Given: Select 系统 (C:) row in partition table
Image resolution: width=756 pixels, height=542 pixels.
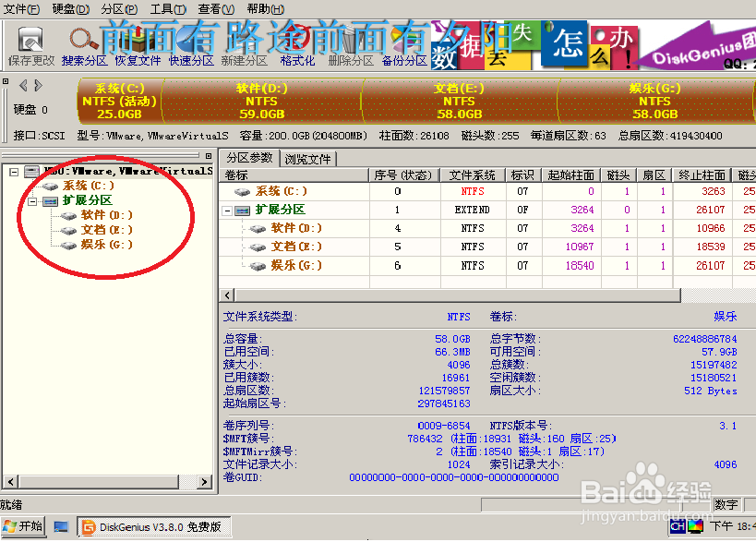Looking at the screenshot, I should pos(487,191).
